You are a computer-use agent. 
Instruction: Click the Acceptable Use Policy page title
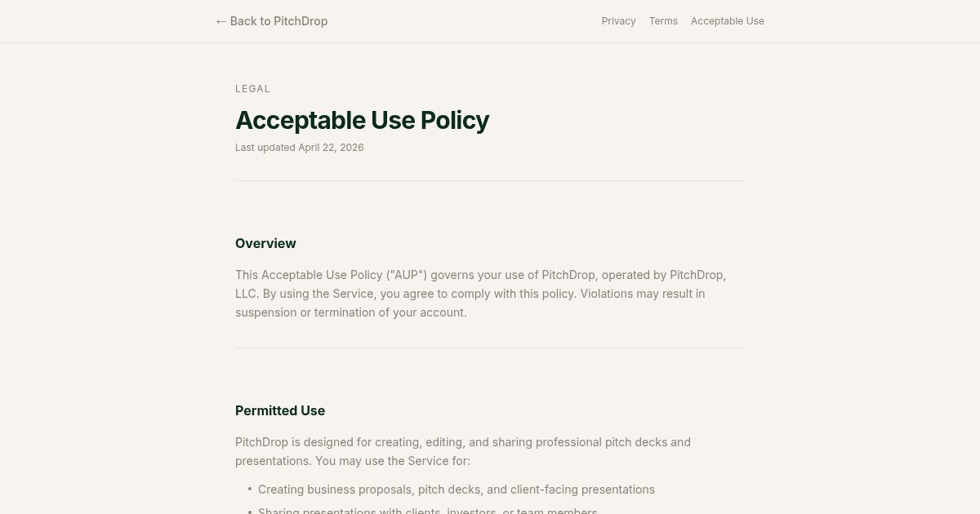coord(362,120)
